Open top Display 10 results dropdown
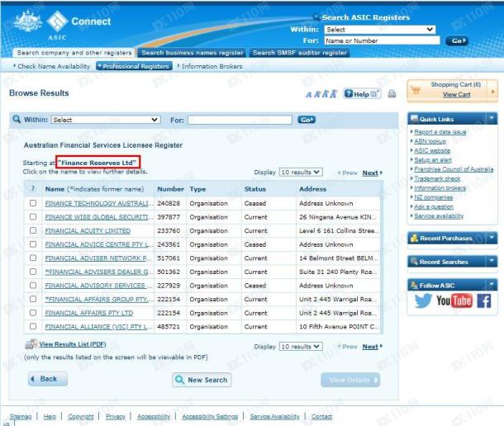Image resolution: width=504 pixels, height=426 pixels. click(x=301, y=173)
